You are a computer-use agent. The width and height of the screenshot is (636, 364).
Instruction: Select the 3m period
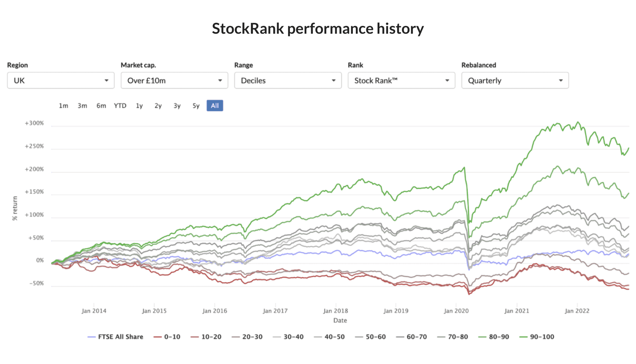click(x=82, y=106)
